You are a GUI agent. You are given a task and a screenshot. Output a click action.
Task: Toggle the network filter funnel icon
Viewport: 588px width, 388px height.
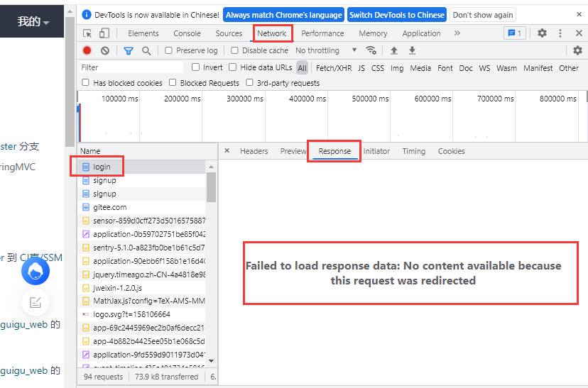tap(129, 50)
